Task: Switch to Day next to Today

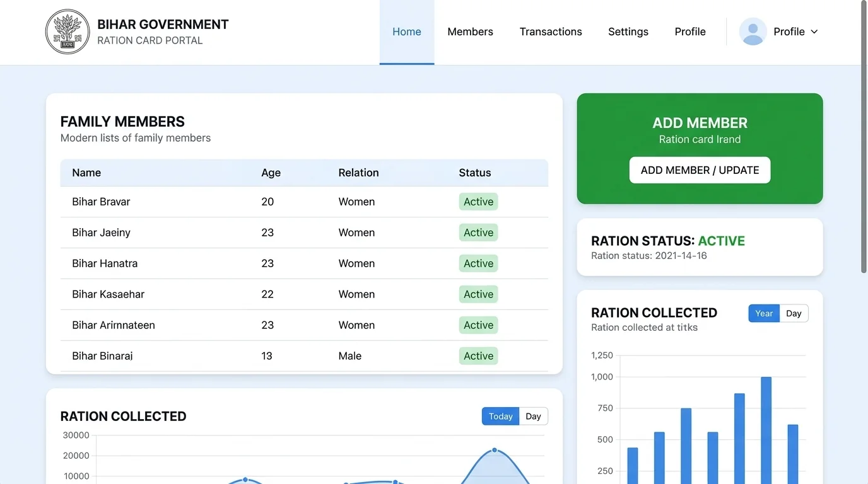Action: [x=533, y=416]
